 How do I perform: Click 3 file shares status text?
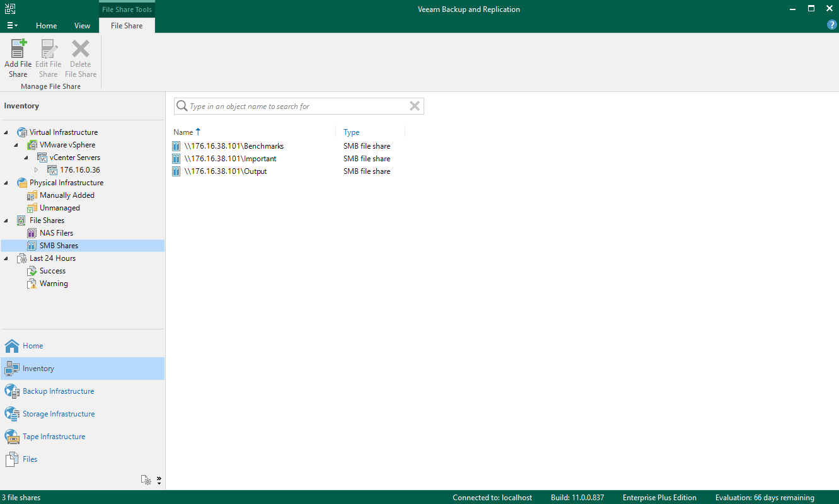tap(21, 498)
